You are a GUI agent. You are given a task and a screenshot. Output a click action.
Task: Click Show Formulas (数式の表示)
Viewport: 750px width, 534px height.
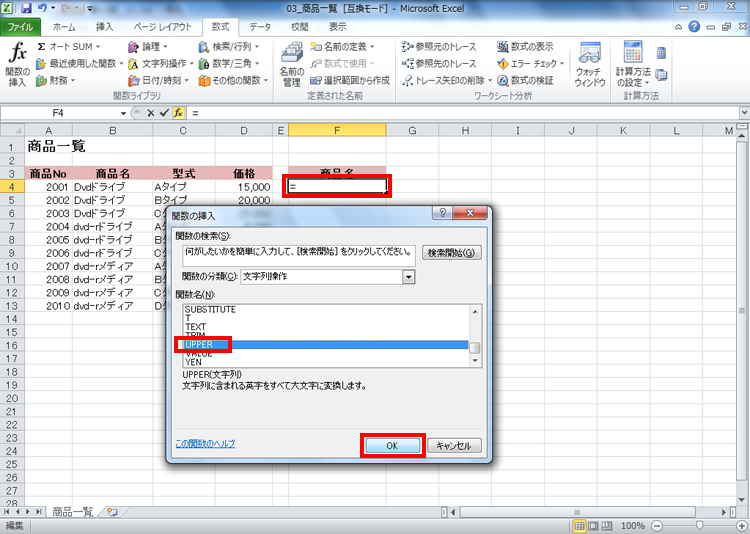click(x=525, y=47)
